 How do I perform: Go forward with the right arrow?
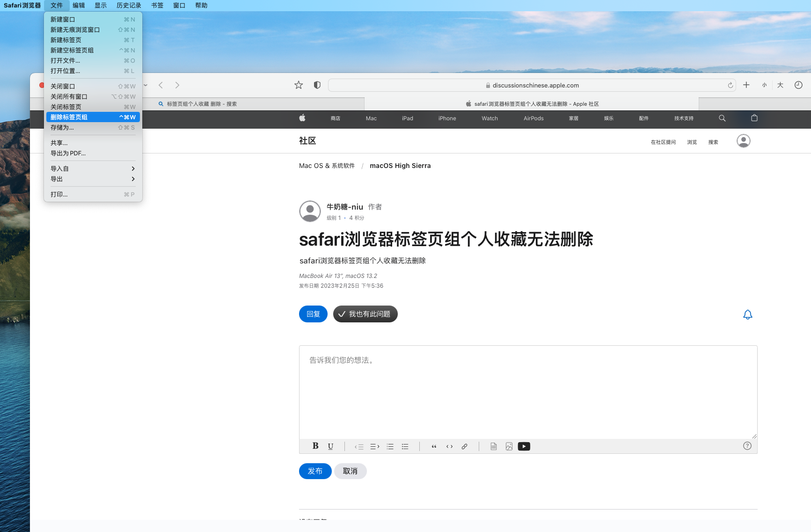point(177,85)
